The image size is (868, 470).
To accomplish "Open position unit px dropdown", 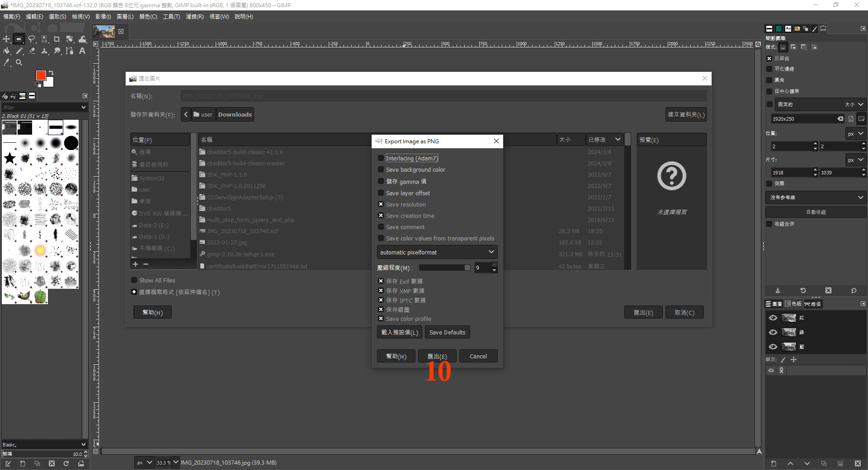I will 855,134.
